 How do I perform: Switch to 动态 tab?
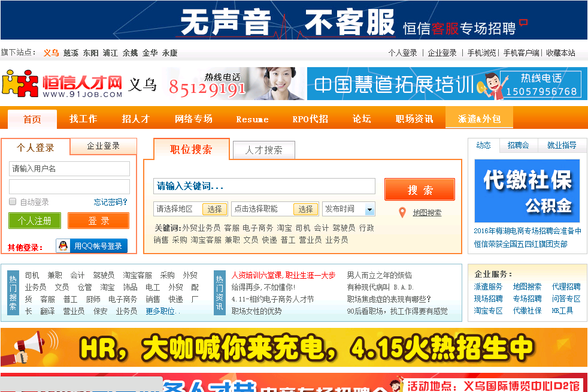coord(483,145)
